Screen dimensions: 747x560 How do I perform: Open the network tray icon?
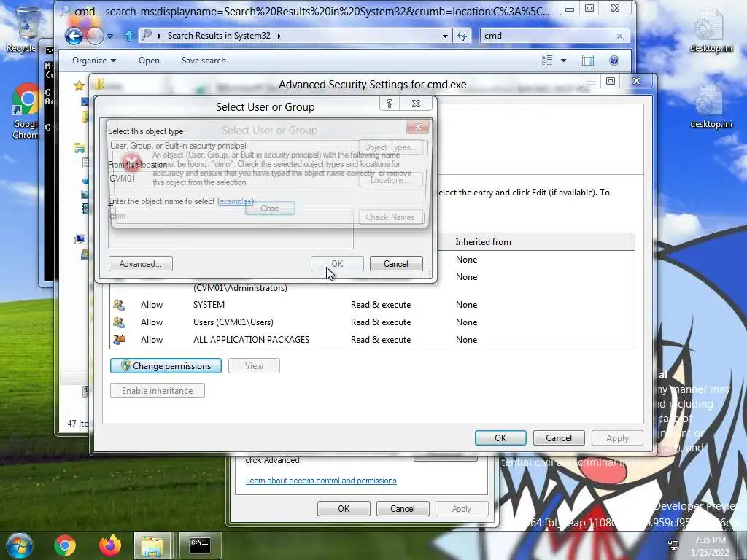673,545
